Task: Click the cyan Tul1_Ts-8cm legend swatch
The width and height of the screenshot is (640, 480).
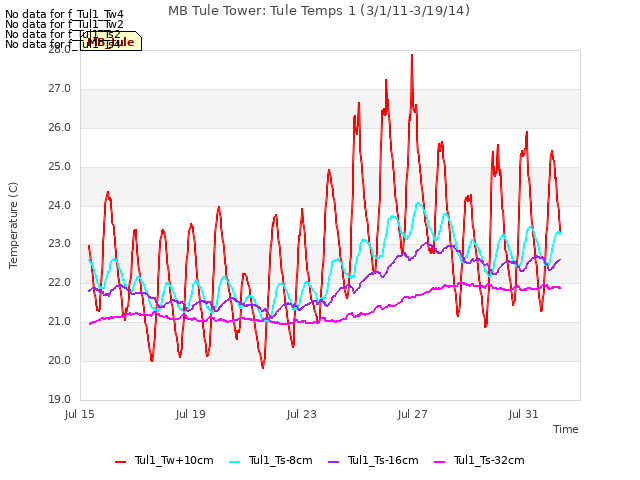Action: tap(235, 462)
